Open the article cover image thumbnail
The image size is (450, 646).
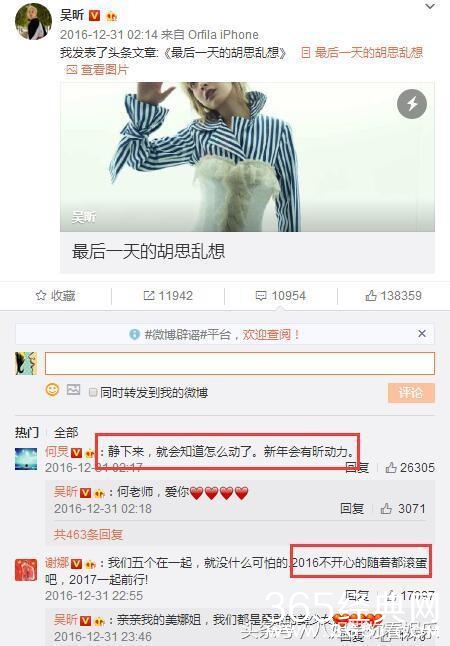(247, 157)
